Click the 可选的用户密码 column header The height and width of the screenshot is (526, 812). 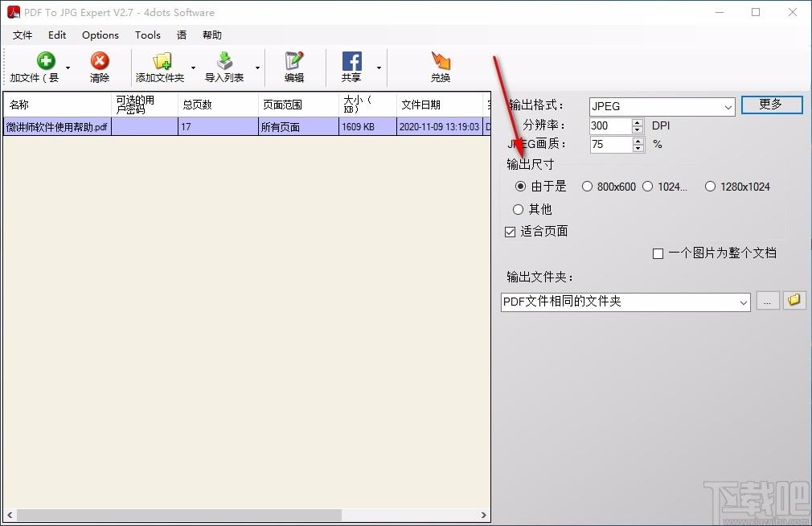pyautogui.click(x=145, y=105)
